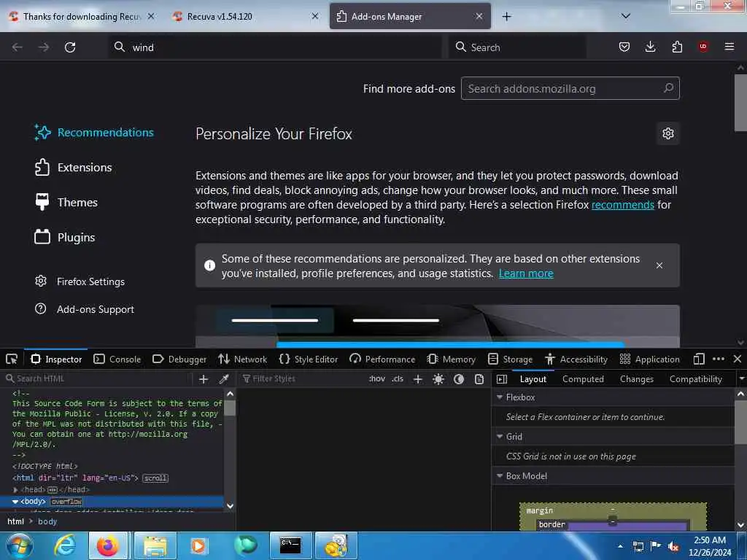This screenshot has width=747, height=560.
Task: Open Firefox Settings link
Action: [x=80, y=281]
